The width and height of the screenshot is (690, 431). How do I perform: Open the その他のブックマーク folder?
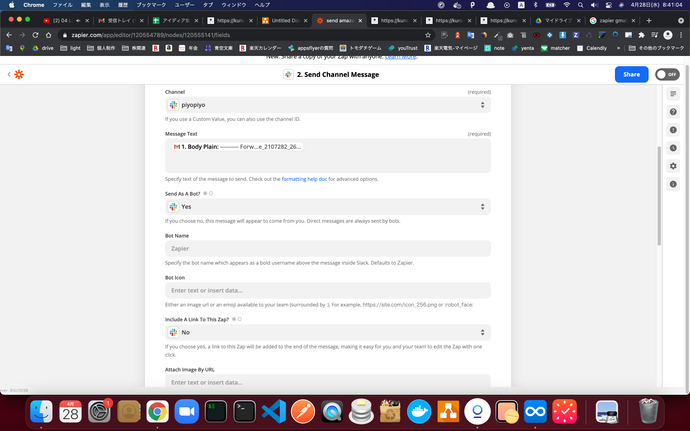(x=657, y=48)
